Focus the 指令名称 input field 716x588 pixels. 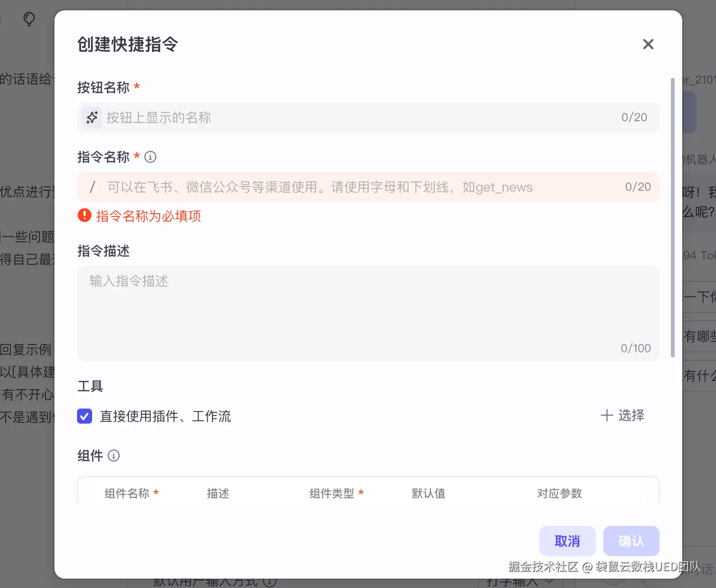[368, 187]
